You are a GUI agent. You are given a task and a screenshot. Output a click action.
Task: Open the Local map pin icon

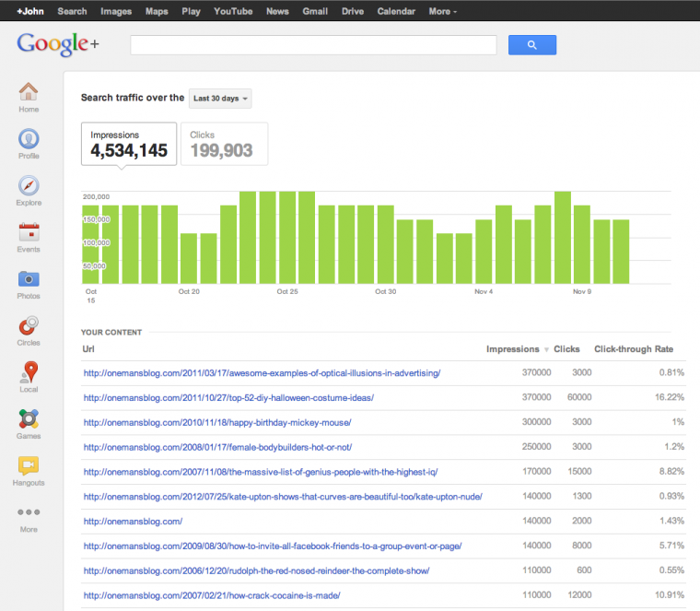point(29,372)
